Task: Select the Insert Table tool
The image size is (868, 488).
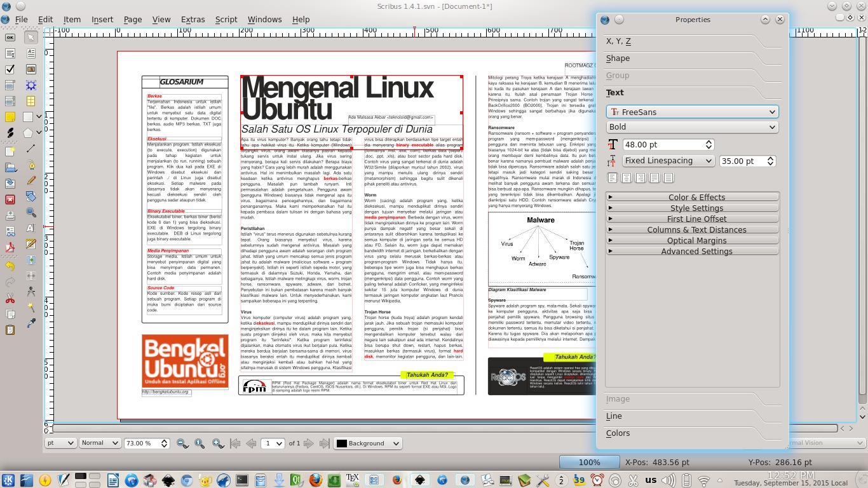Action: pos(31,101)
